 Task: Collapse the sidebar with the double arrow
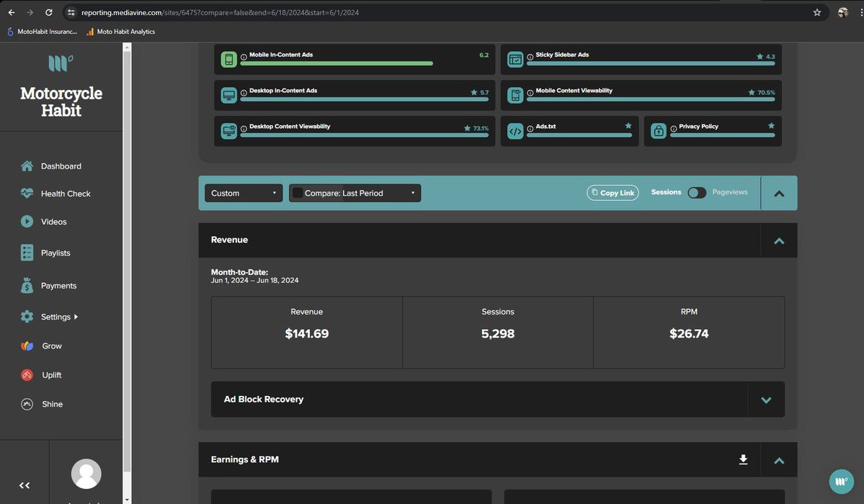pyautogui.click(x=25, y=485)
